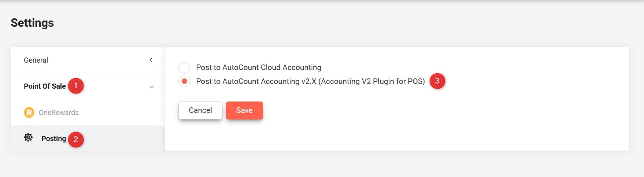Click the Posting gear icon

(x=28, y=137)
